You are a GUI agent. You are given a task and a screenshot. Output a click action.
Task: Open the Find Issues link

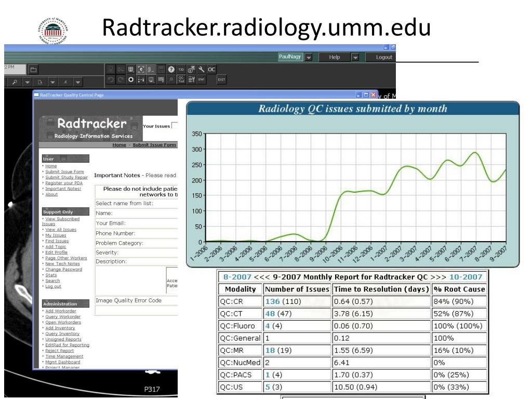[x=57, y=241]
